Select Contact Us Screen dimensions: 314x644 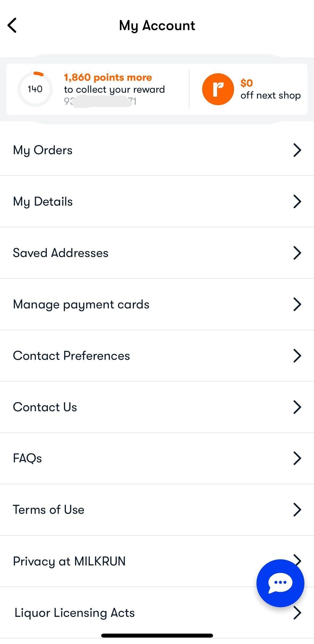(x=45, y=407)
